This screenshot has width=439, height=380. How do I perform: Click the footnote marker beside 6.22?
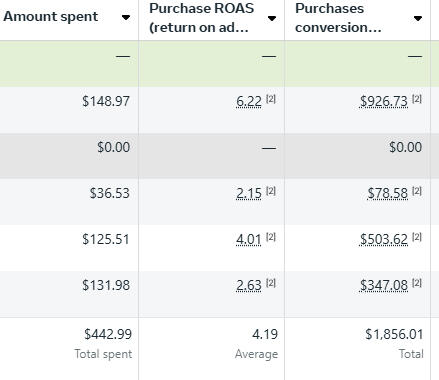tap(271, 99)
